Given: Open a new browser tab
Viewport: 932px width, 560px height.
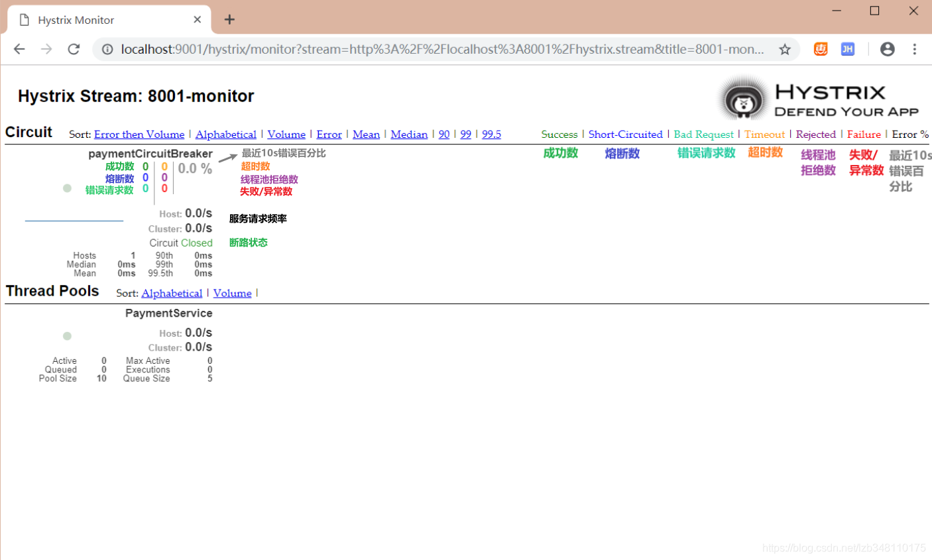Looking at the screenshot, I should [x=229, y=20].
